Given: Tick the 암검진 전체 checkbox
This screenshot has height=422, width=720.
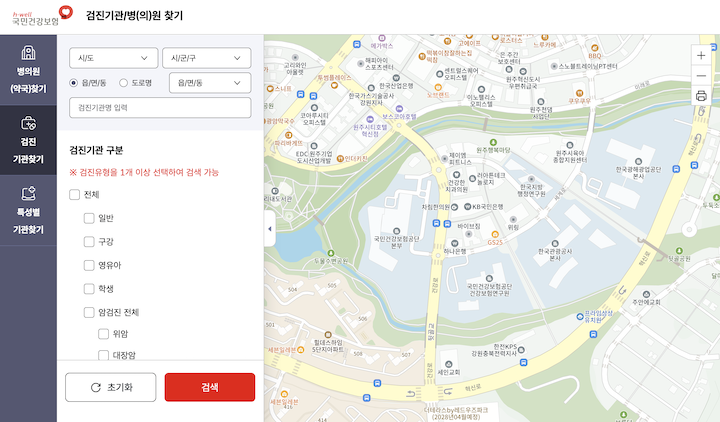Looking at the screenshot, I should 89,312.
